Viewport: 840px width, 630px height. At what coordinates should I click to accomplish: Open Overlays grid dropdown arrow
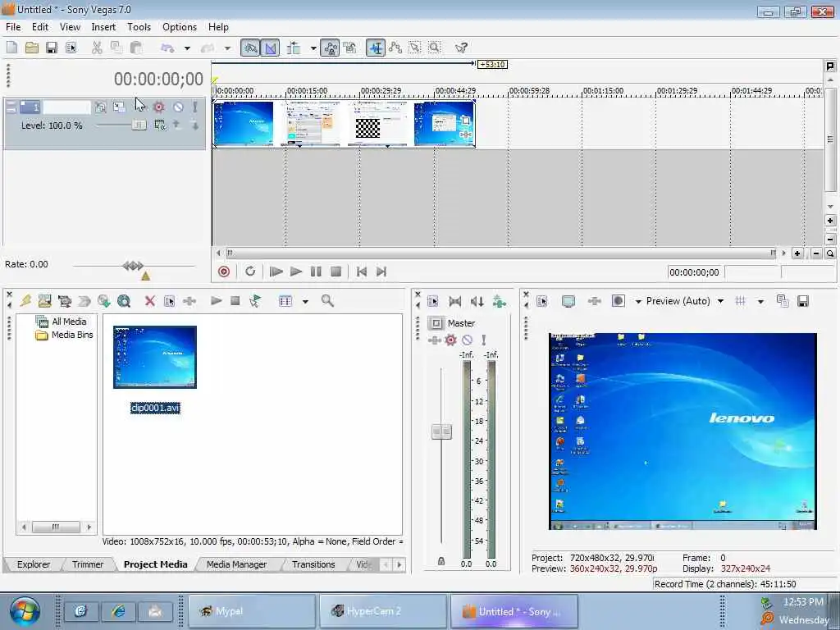[760, 302]
